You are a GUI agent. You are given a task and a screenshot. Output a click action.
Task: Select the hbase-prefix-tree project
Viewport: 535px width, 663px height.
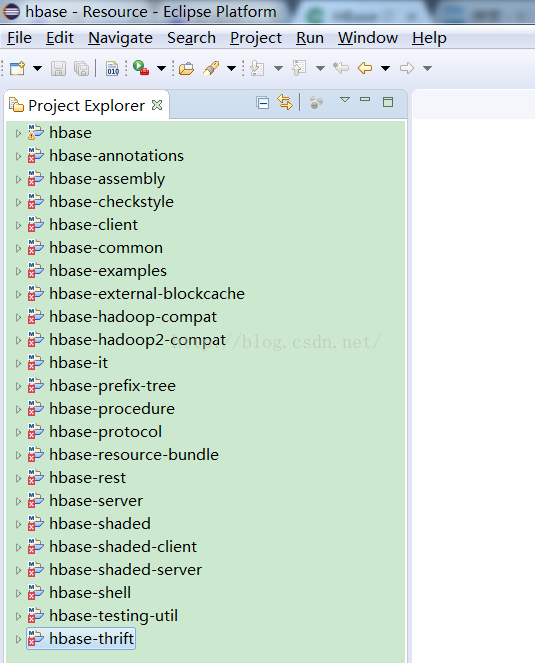(112, 386)
